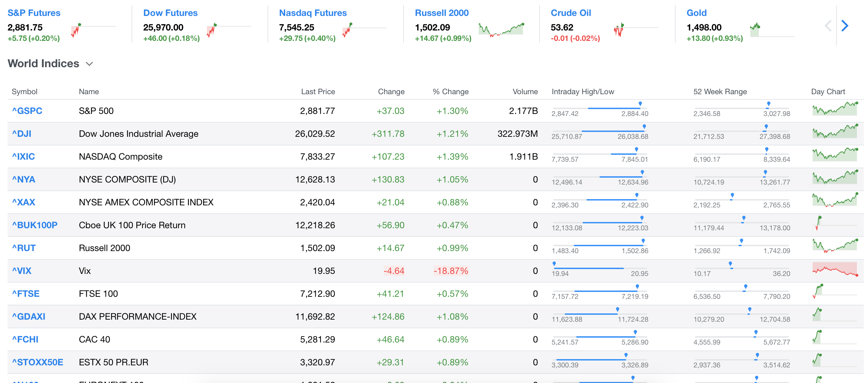Open the Nasdaq Futures ticker link
This screenshot has height=383, width=868.
coord(313,13)
